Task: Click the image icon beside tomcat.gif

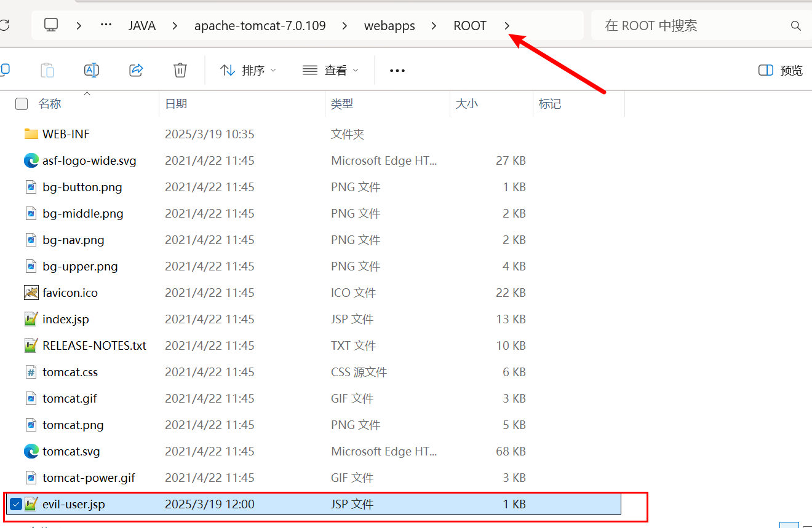Action: pyautogui.click(x=31, y=398)
